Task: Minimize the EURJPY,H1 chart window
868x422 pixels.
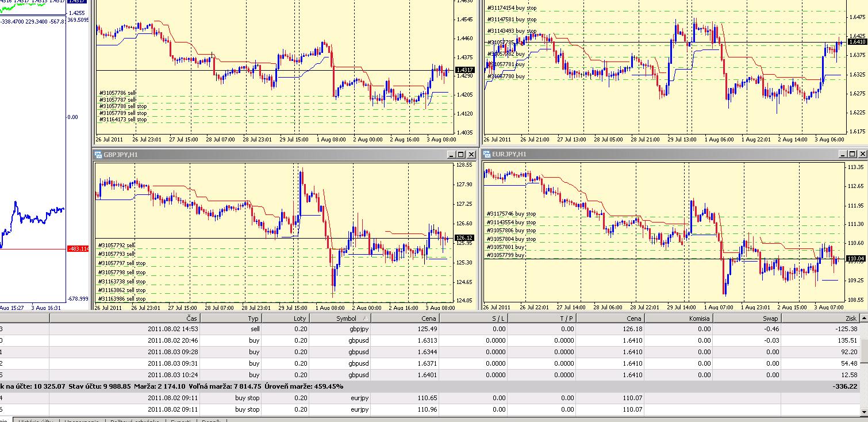Action: pyautogui.click(x=843, y=154)
